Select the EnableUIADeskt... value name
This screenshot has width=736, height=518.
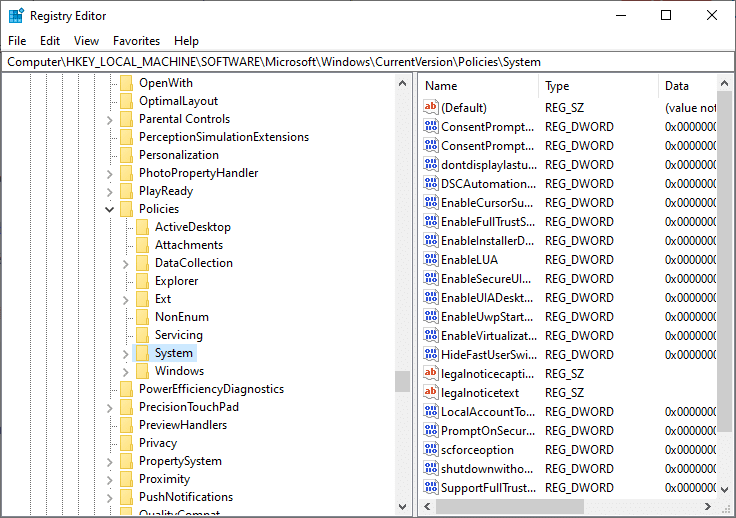coord(487,297)
